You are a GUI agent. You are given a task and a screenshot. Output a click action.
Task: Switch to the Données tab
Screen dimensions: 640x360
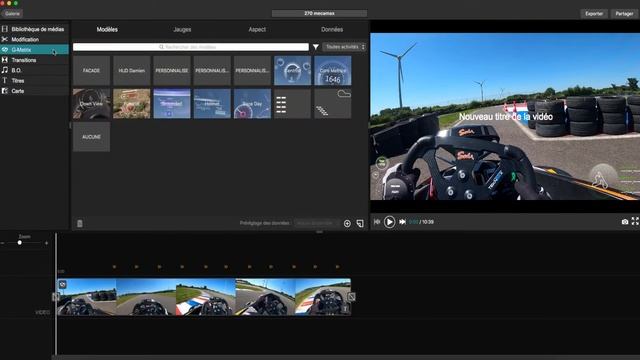point(332,29)
